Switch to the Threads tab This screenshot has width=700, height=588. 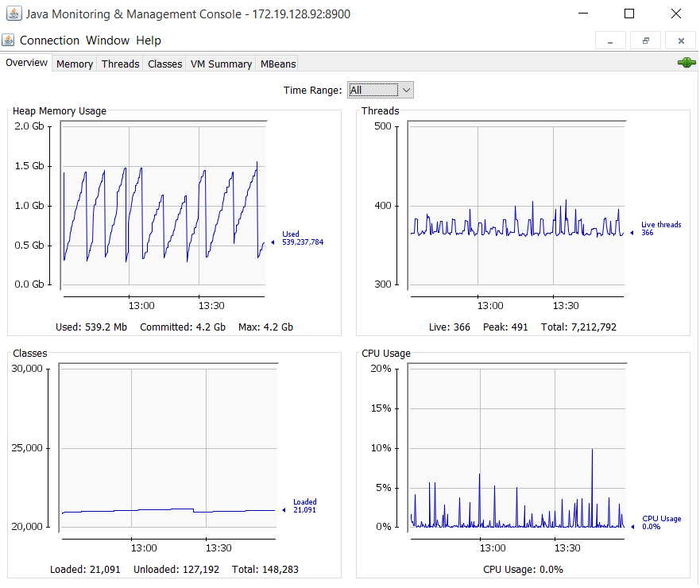click(x=121, y=64)
